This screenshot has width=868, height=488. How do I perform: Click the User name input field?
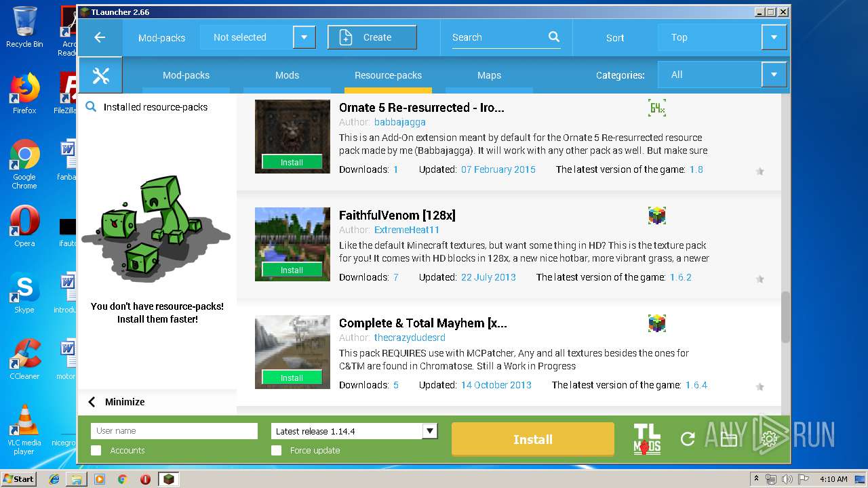[x=174, y=431]
